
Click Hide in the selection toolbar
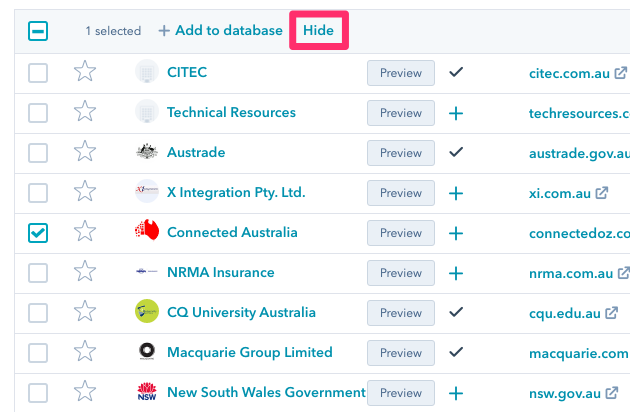pyautogui.click(x=318, y=30)
